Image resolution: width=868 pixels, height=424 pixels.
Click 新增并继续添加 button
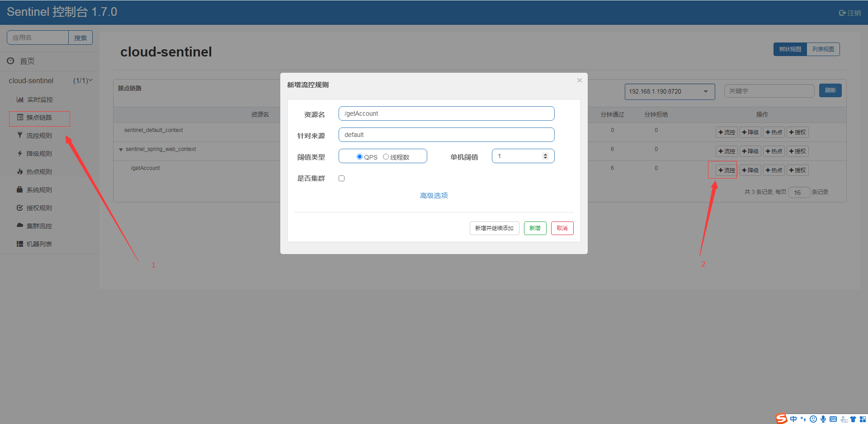click(x=495, y=228)
